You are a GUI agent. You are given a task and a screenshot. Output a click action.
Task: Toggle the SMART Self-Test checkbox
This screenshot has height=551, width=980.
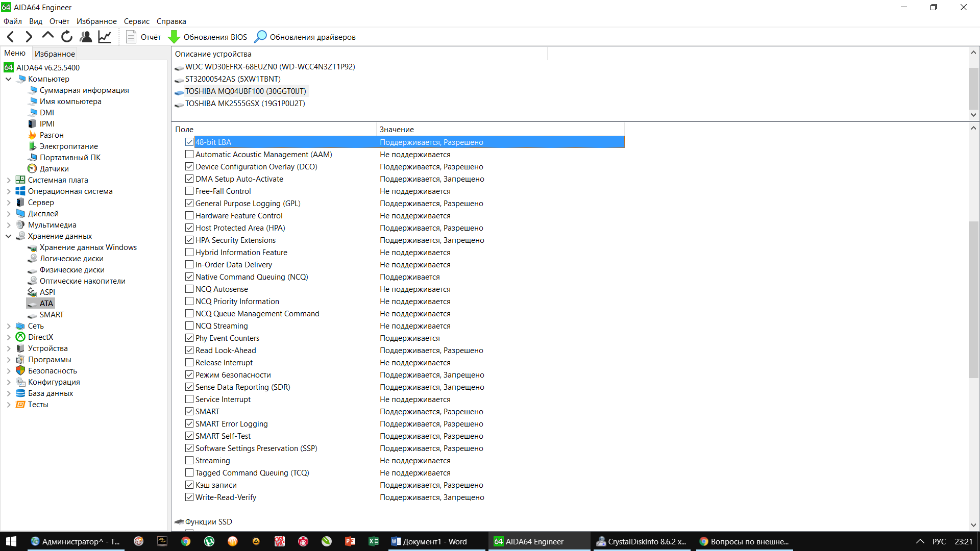click(x=189, y=436)
